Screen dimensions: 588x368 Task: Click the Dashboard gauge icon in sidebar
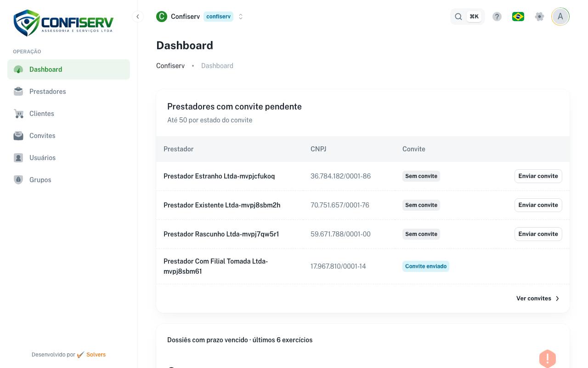[18, 69]
